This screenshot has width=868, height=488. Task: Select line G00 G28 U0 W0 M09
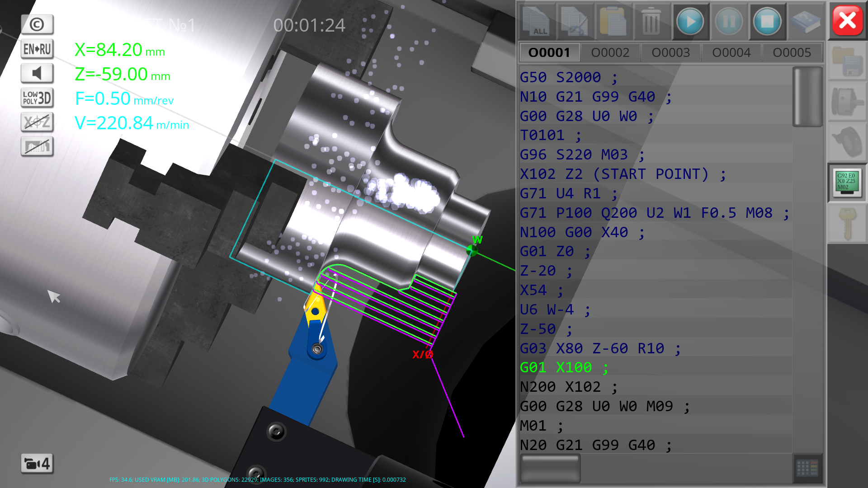656,406
